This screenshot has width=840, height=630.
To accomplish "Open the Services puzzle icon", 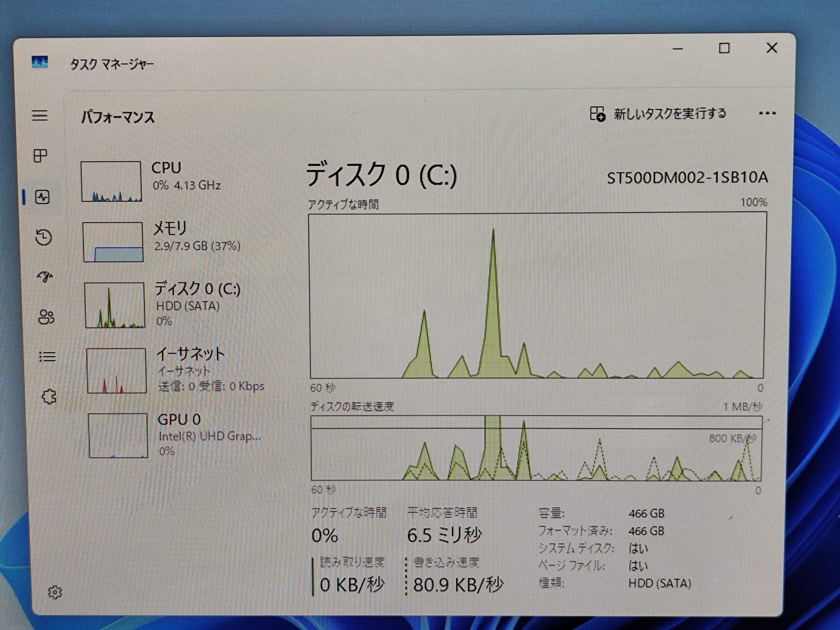I will click(49, 397).
